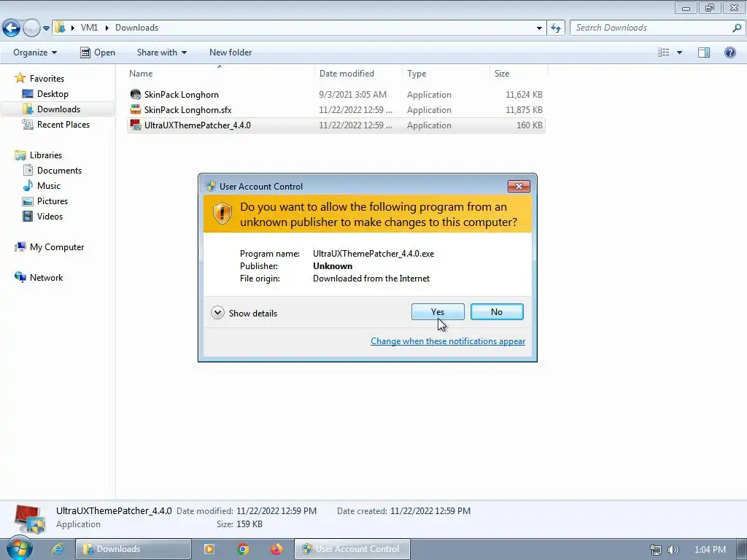747x560 pixels.
Task: Click the Start orb button
Action: point(20,549)
